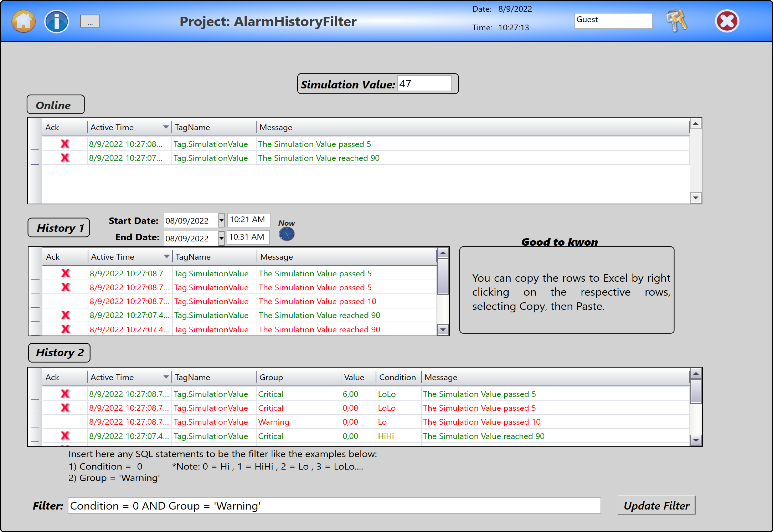Click History 1 TagName column header

point(215,257)
